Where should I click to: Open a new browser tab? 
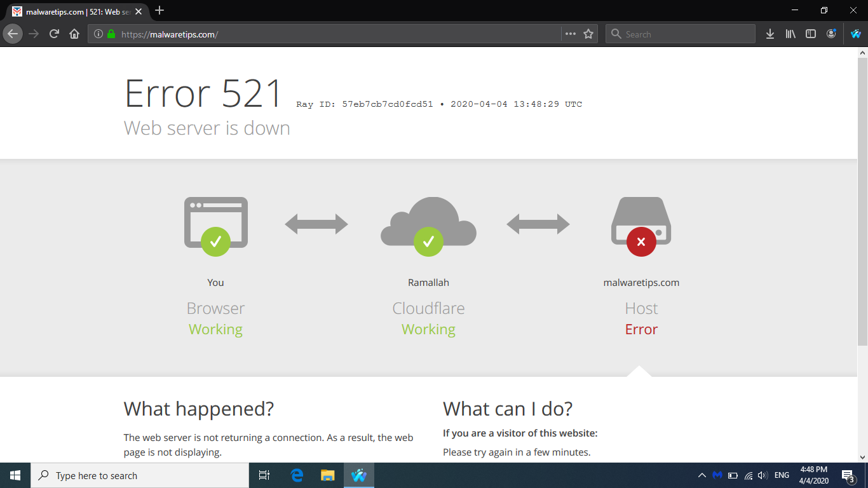coord(159,11)
